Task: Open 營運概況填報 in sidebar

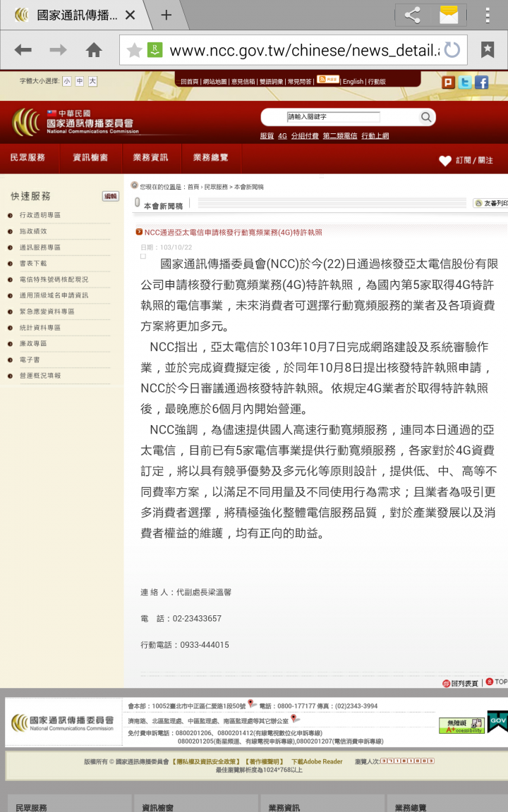Action: point(40,376)
